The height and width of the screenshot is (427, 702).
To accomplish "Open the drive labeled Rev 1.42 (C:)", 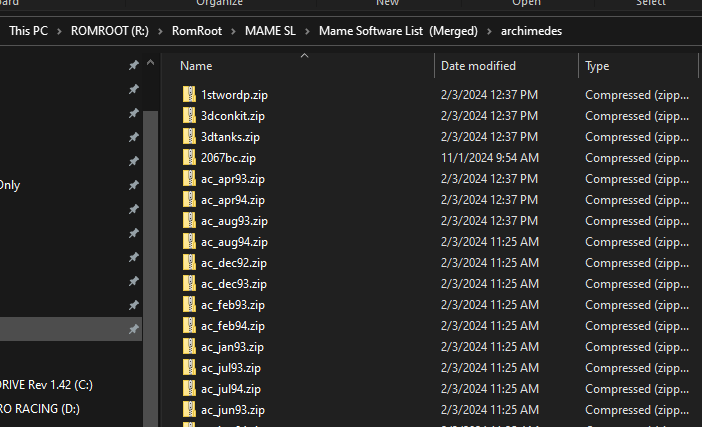I will tap(46, 385).
